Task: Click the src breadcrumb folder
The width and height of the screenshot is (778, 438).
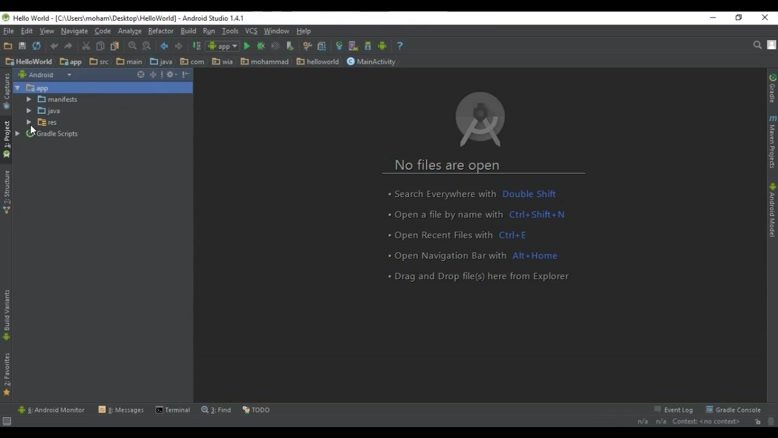Action: [x=99, y=62]
